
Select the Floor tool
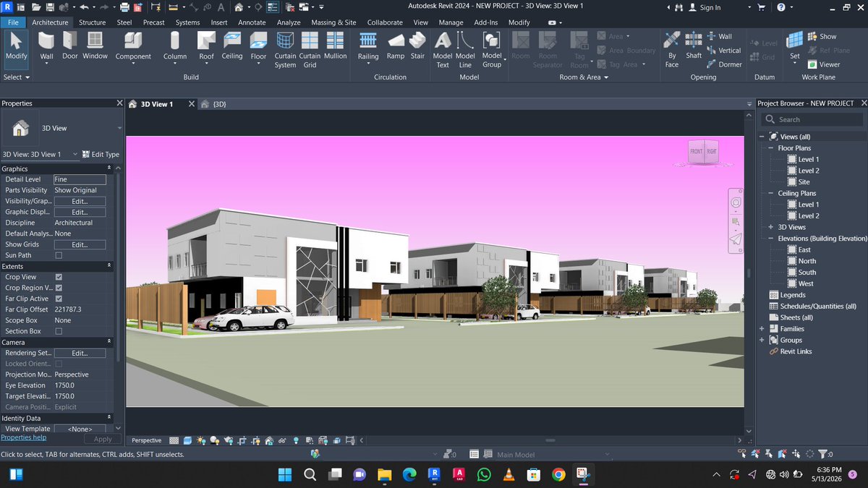258,46
